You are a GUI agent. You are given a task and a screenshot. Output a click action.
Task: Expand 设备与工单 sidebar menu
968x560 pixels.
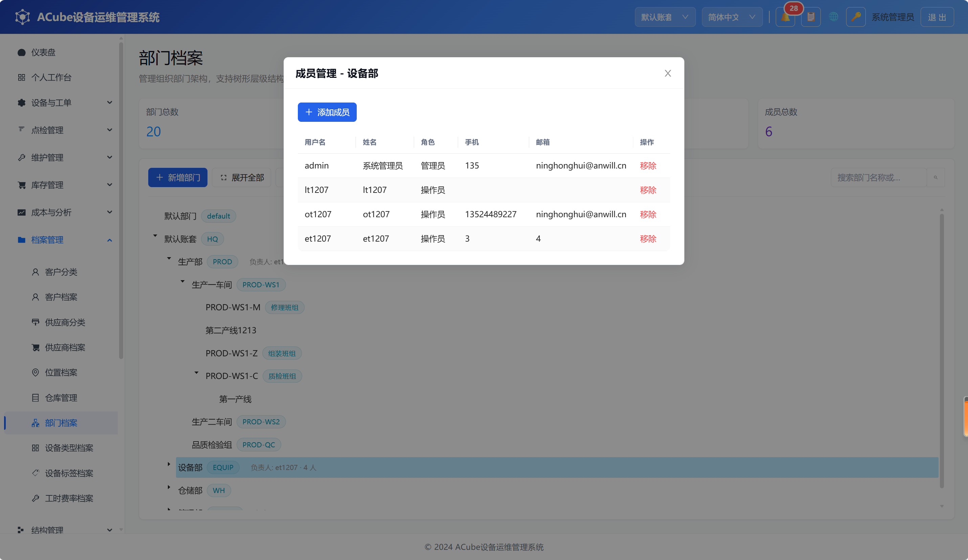(62, 103)
